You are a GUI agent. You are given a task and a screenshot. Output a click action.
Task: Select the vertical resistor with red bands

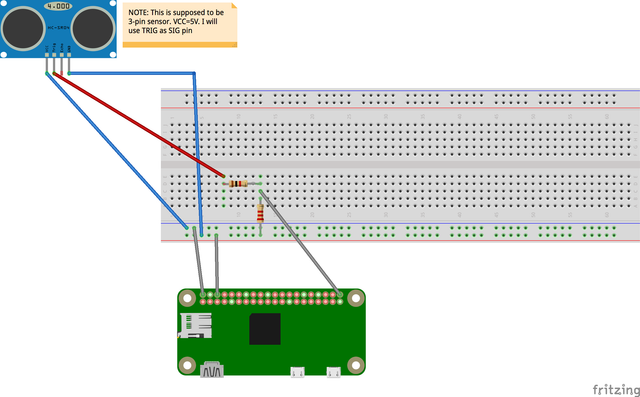260,214
